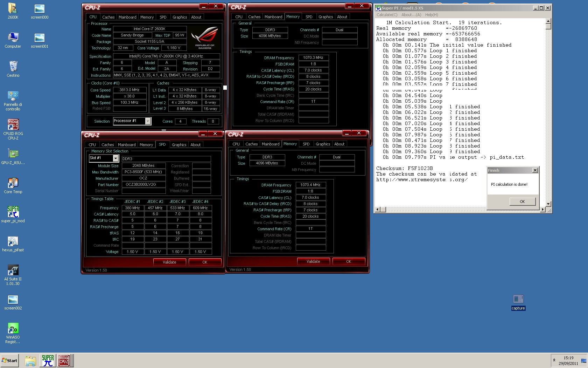Launch CPUID ROG CPU-Z desktop shortcut
The height and width of the screenshot is (368, 588).
[13, 129]
